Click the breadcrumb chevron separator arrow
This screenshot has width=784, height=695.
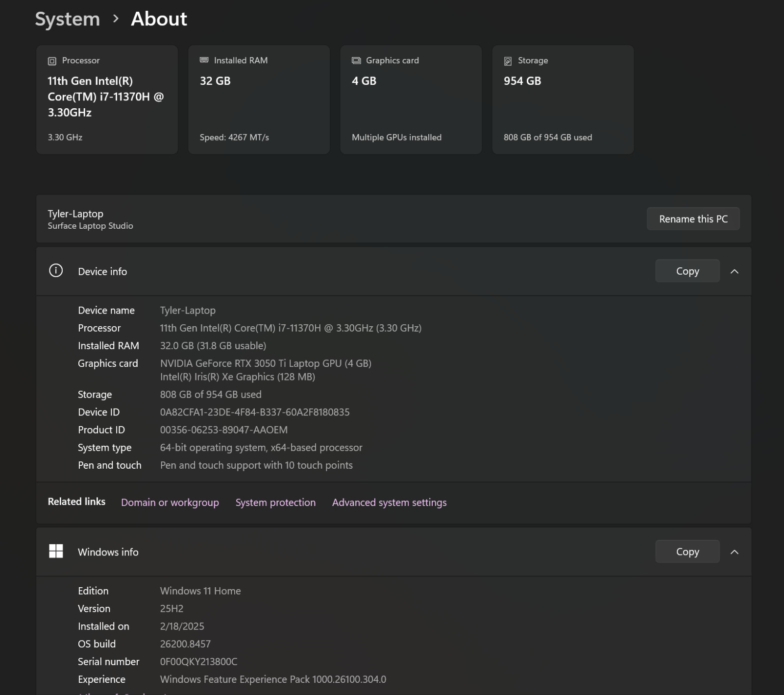[x=116, y=19]
